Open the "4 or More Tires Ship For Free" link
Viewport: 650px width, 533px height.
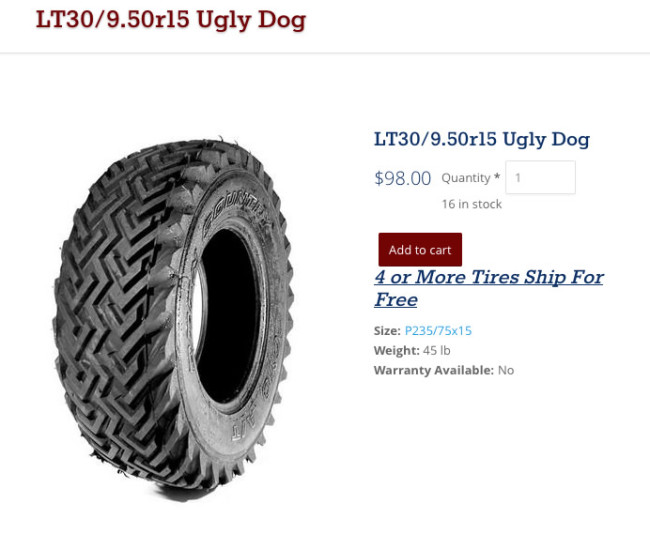(x=488, y=277)
